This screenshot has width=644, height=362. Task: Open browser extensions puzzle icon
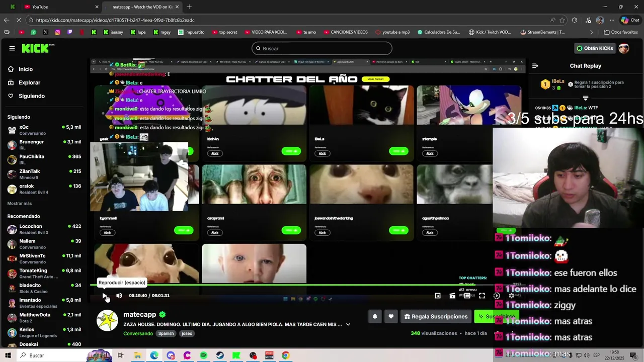click(x=575, y=20)
